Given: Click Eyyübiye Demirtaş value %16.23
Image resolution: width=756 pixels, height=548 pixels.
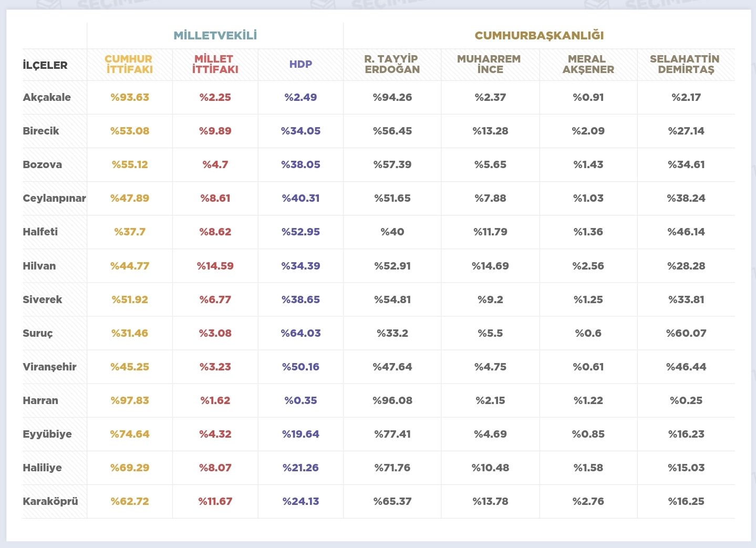Looking at the screenshot, I should point(686,434).
